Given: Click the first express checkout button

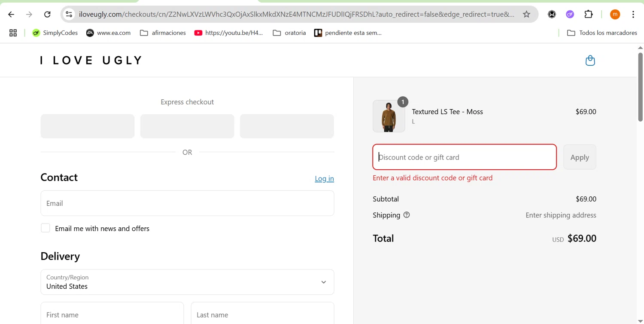Looking at the screenshot, I should click(x=88, y=126).
